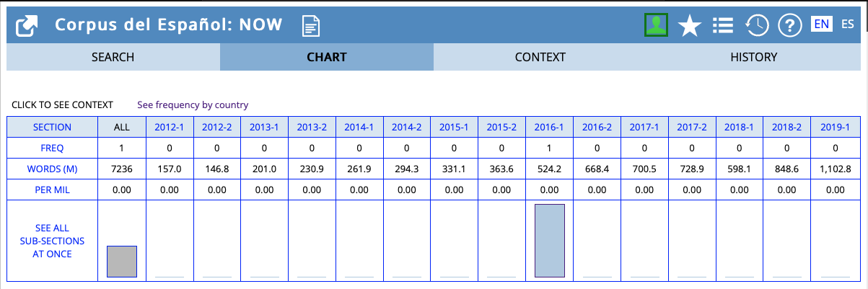Click the tall blue 2016-1 frequency bar
Image resolution: width=868 pixels, height=289 pixels.
550,241
